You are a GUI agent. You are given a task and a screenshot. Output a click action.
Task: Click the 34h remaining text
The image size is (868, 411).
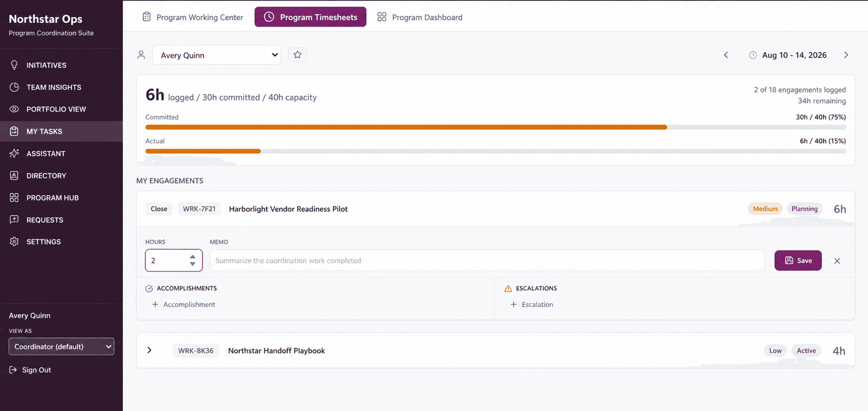pyautogui.click(x=822, y=101)
